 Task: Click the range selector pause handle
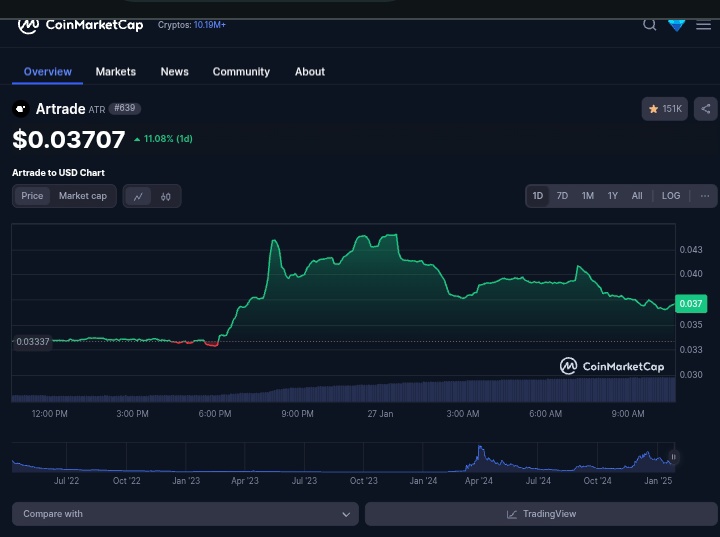tap(673, 457)
